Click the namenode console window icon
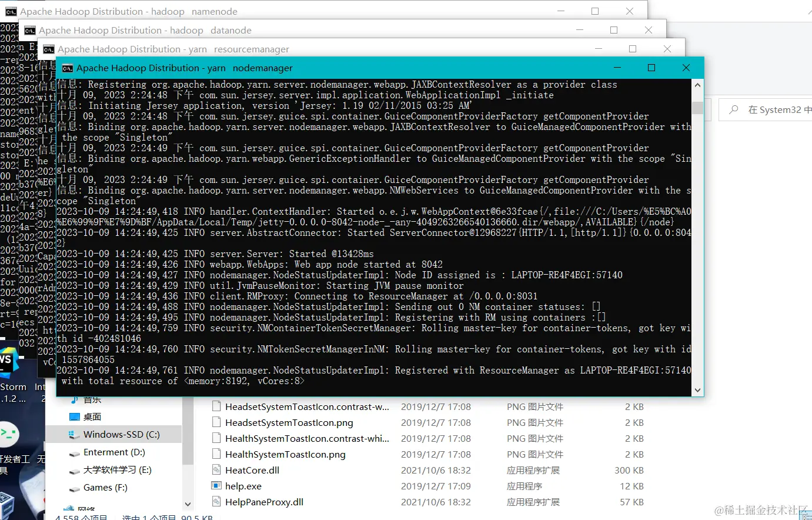Viewport: 812px width, 520px height. click(x=11, y=12)
